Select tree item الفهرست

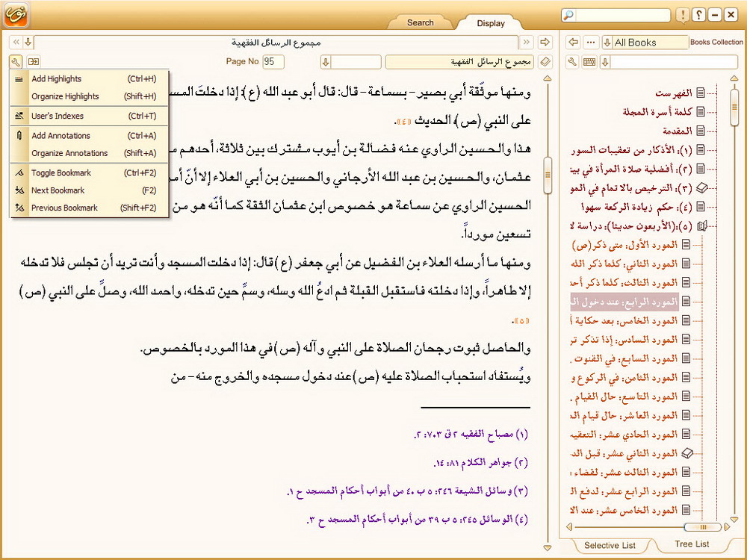[x=673, y=93]
